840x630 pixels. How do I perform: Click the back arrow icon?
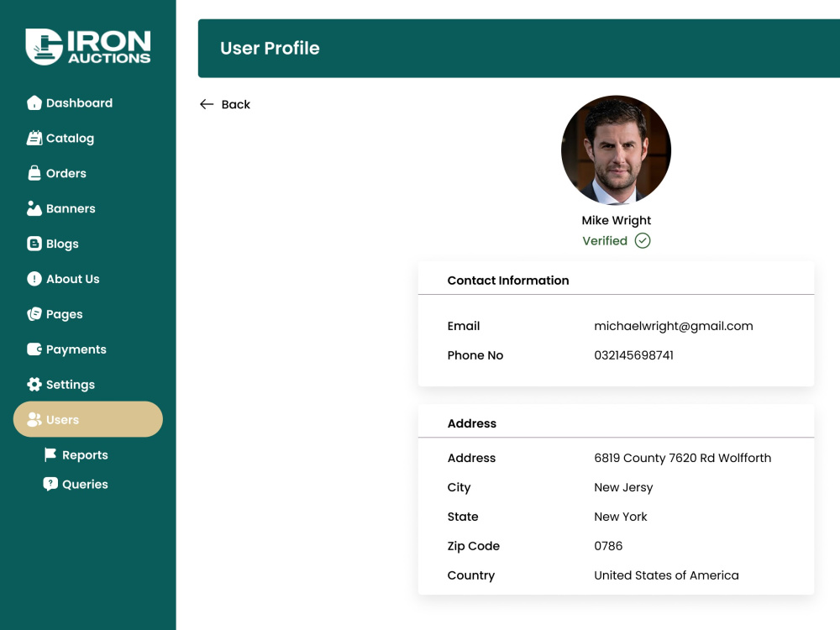(207, 104)
